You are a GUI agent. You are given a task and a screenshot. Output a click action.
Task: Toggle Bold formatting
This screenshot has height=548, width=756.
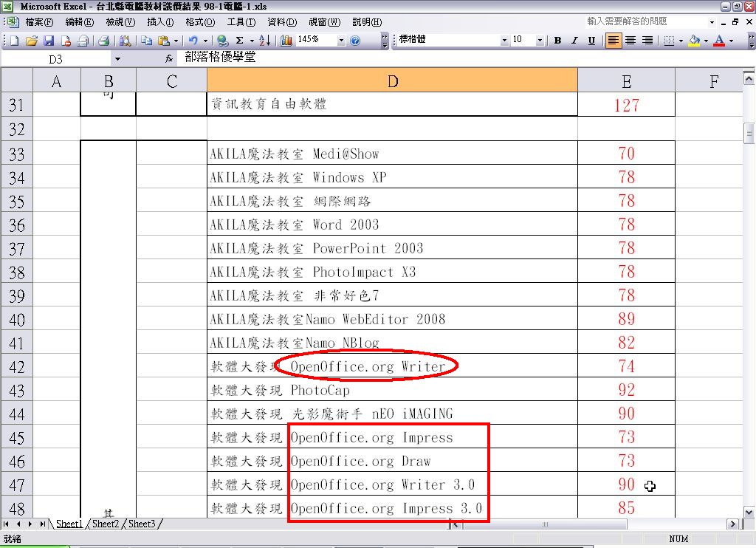[558, 41]
